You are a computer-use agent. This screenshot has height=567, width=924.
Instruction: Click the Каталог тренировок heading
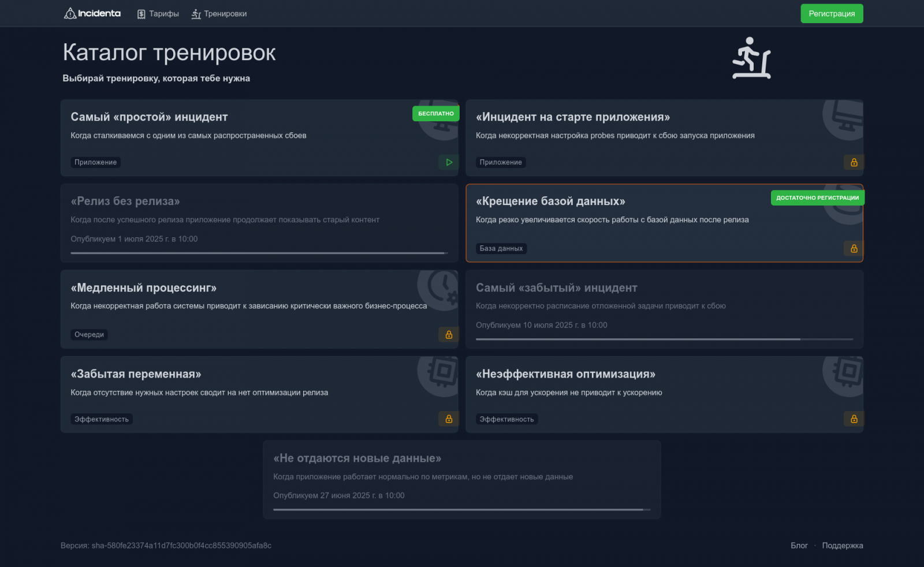(x=169, y=53)
